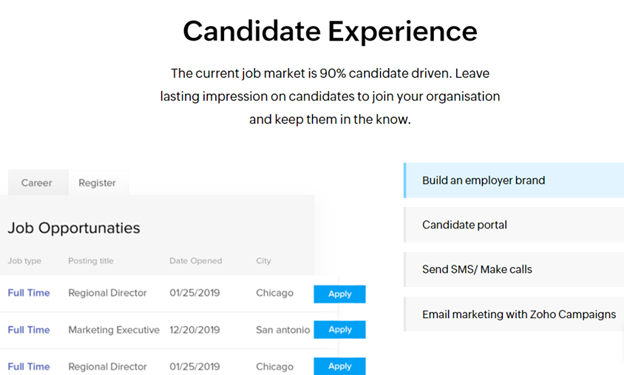The height and width of the screenshot is (375, 624).
Task: Click Full Time link in last row
Action: (29, 367)
